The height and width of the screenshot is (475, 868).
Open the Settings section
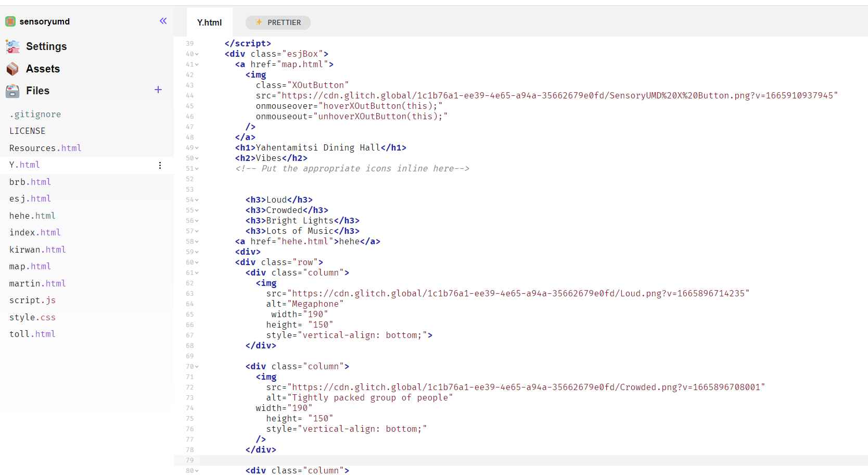point(46,46)
